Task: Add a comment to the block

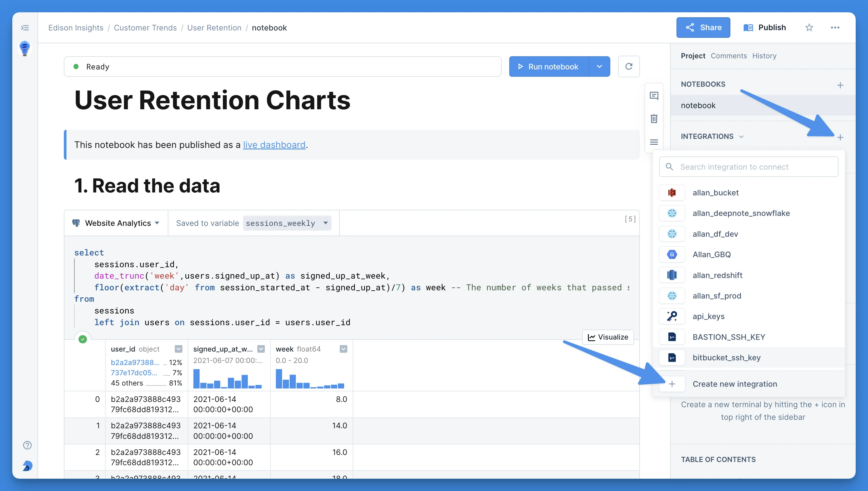Action: point(654,96)
